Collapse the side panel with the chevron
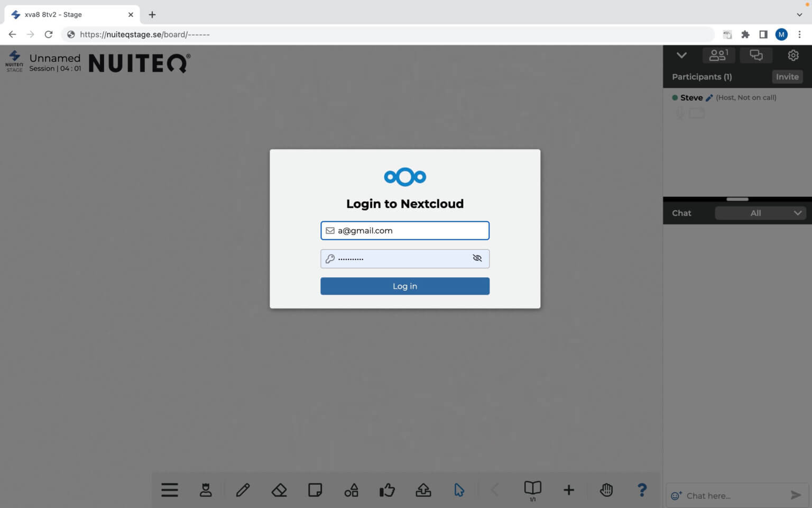Screen dimensions: 812x508 point(681,55)
